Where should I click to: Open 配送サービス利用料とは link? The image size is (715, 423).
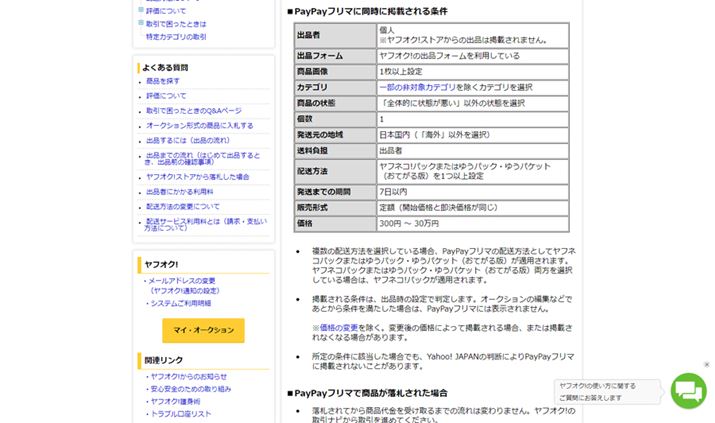pos(206,224)
